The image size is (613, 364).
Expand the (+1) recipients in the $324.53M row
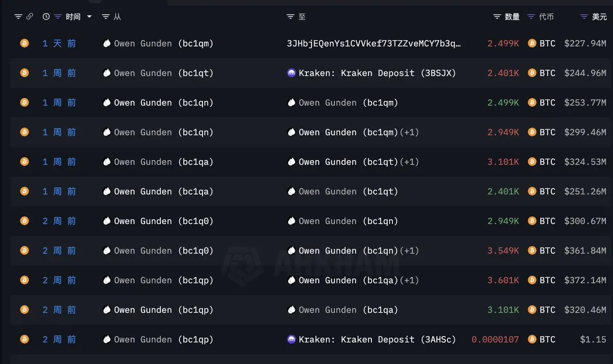[409, 162]
